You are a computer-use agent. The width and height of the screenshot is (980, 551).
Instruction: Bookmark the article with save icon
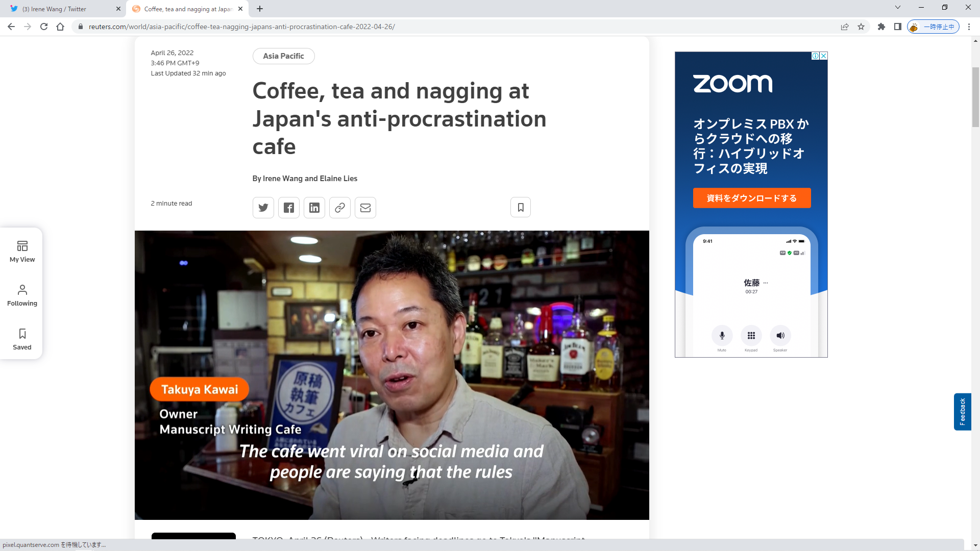pos(521,207)
